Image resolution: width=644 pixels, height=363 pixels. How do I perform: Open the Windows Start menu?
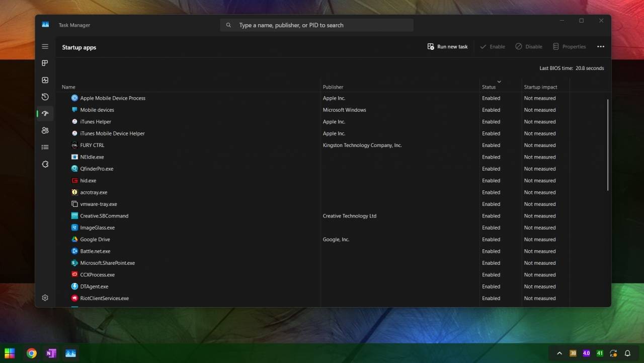pos(10,353)
